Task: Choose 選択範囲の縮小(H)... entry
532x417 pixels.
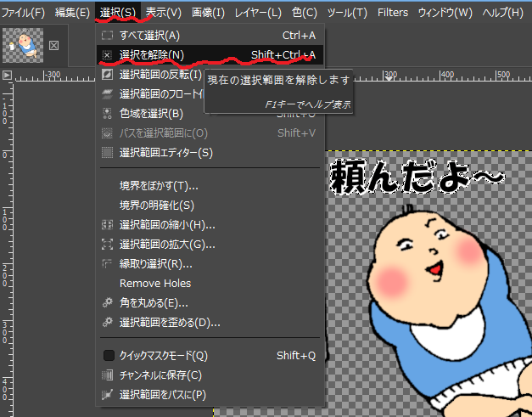Action: click(x=210, y=225)
